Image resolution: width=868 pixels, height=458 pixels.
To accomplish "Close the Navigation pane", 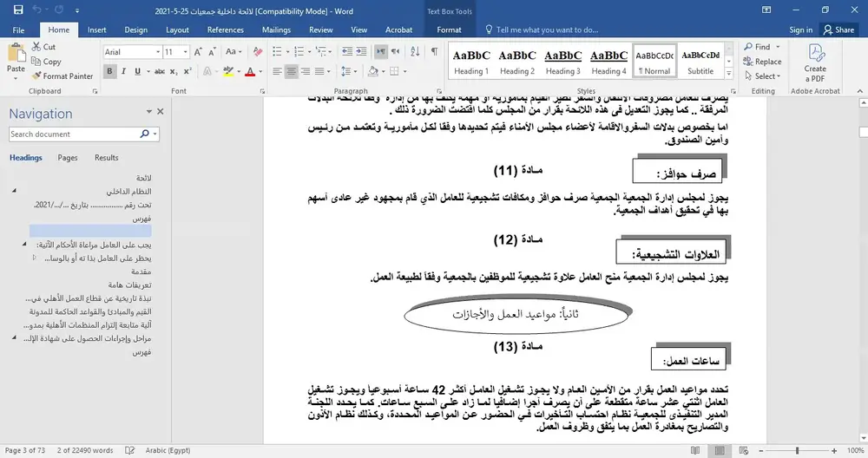I will [x=160, y=111].
